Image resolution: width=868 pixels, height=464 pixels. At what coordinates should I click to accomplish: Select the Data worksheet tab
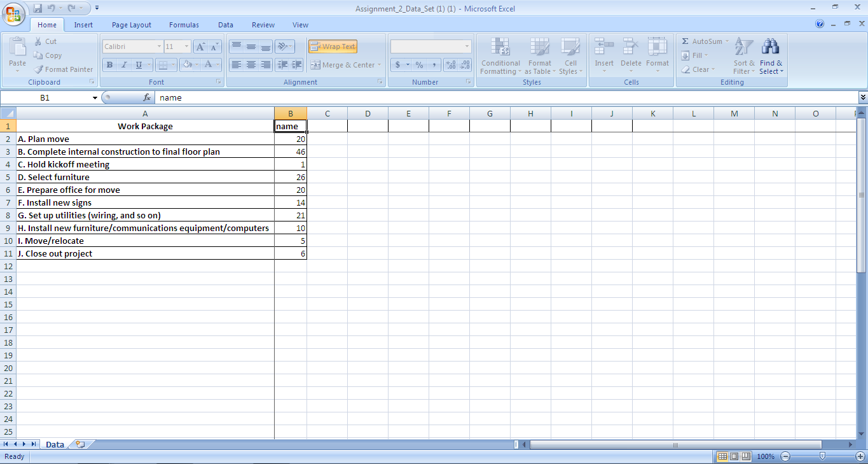tap(55, 444)
